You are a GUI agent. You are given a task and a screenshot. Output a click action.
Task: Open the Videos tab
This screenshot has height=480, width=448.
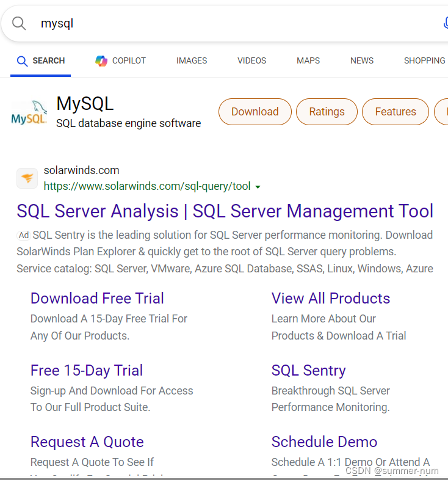click(x=252, y=60)
